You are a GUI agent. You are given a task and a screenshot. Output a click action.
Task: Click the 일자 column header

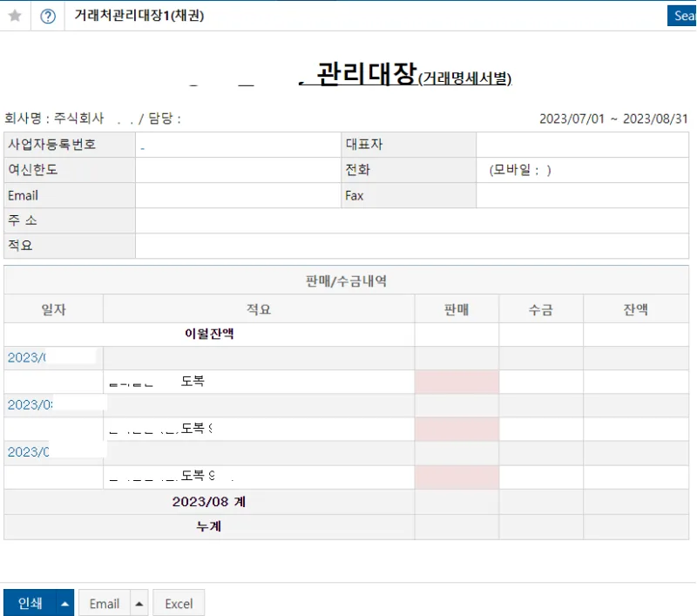(53, 309)
